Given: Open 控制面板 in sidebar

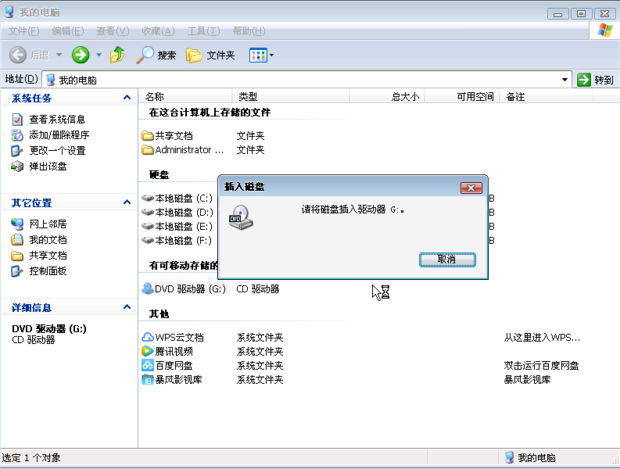Looking at the screenshot, I should coord(48,271).
